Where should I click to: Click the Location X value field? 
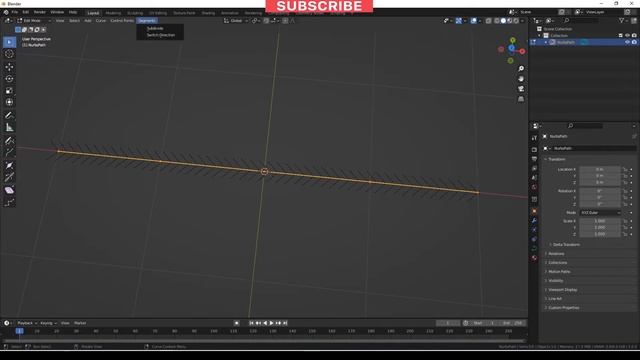[600, 169]
